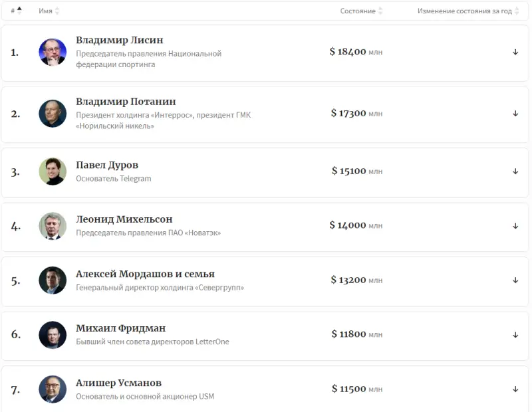Click the down arrow in Владимир Лисин's row

pyautogui.click(x=515, y=52)
